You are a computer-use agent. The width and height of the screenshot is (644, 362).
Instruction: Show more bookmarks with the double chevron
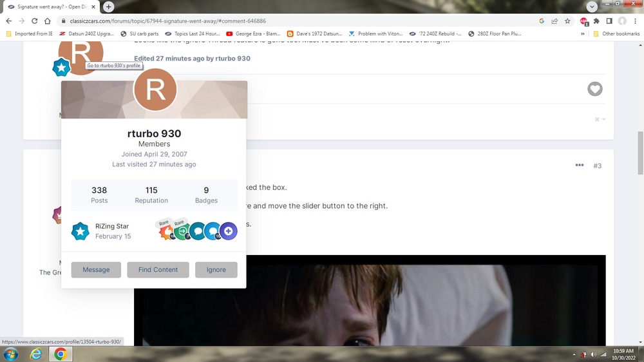(582, 33)
